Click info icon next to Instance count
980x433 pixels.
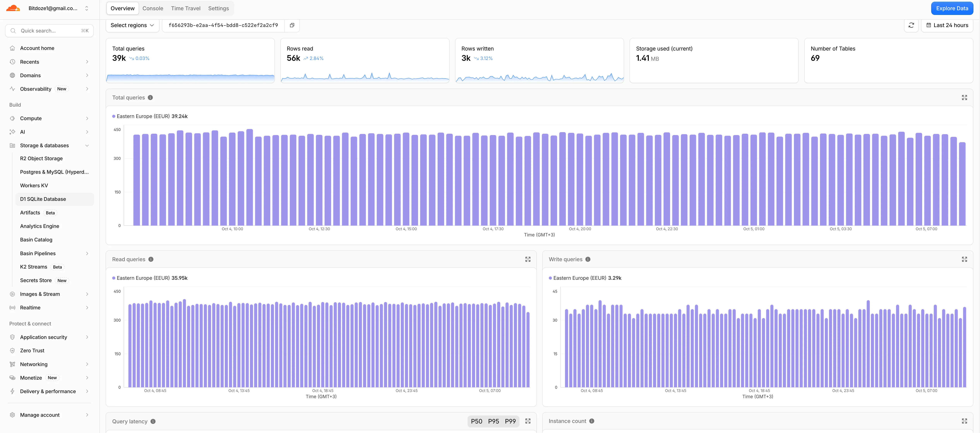[592, 421]
